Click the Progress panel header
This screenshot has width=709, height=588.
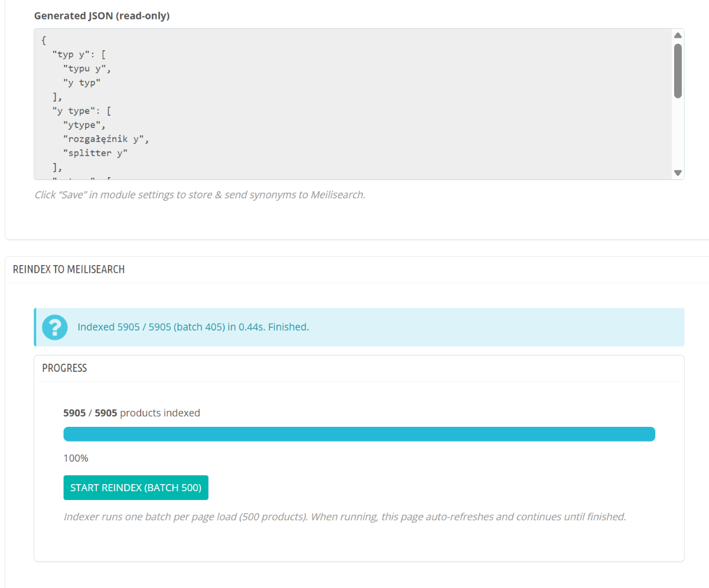(x=64, y=368)
